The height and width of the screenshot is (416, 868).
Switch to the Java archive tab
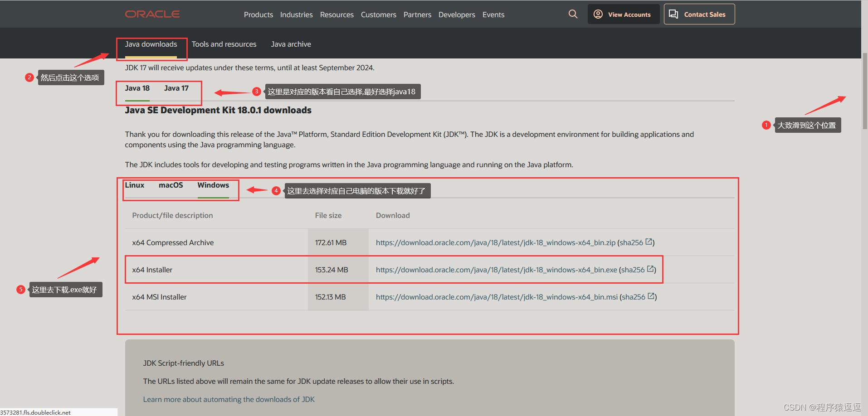(291, 44)
